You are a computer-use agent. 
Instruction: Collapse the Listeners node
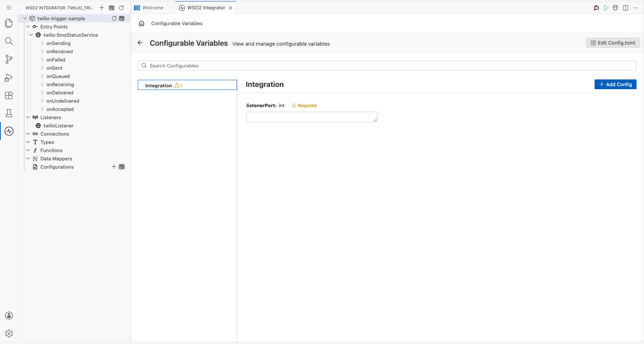tap(28, 117)
